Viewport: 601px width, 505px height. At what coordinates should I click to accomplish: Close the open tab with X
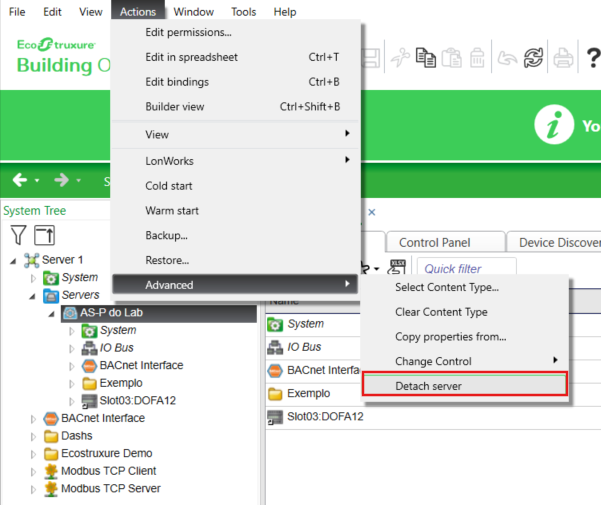pos(371,212)
